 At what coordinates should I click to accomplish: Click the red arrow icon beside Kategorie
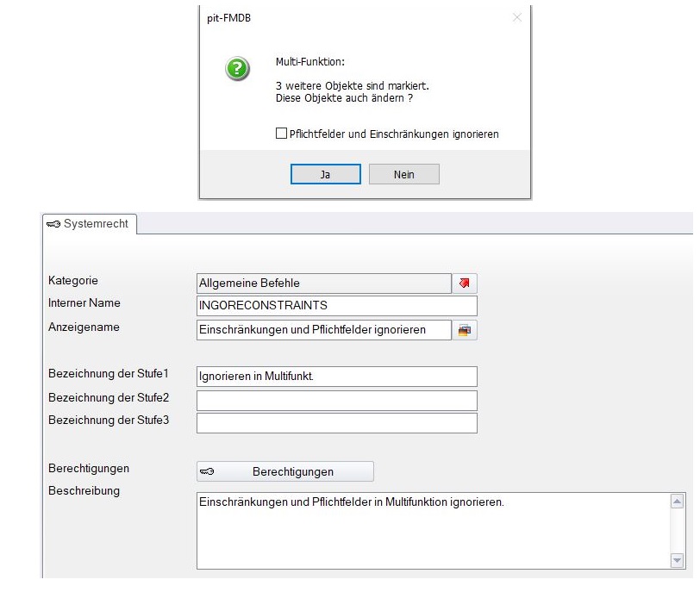click(x=465, y=284)
